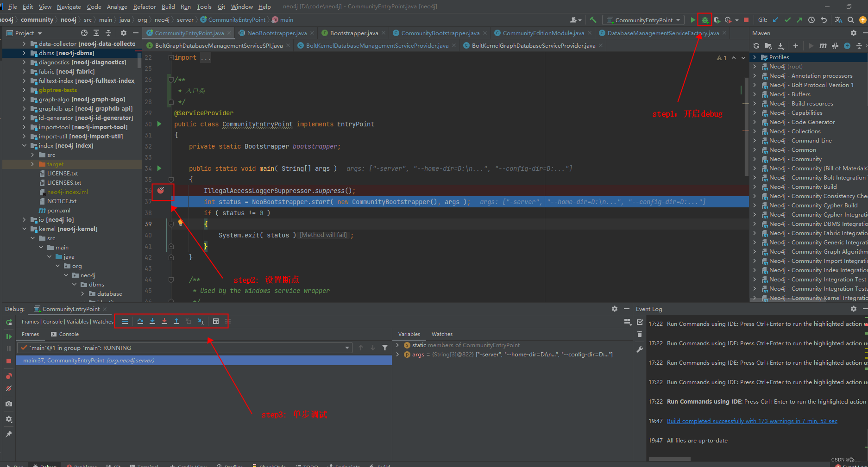This screenshot has height=467, width=868.
Task: Show intention bulb on line 39
Action: click(x=181, y=223)
